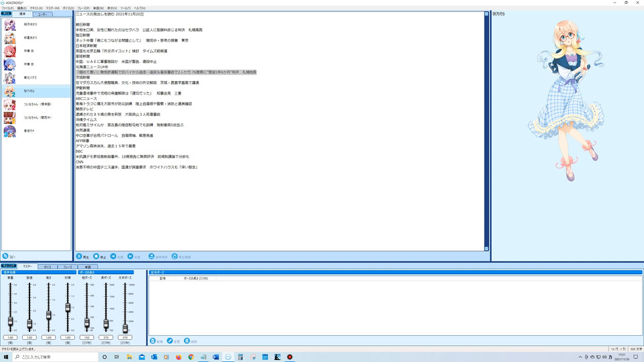Image resolution: width=644 pixels, height=362 pixels.
Task: Click the 音声保存 (save audio) icon
Action: (152, 256)
